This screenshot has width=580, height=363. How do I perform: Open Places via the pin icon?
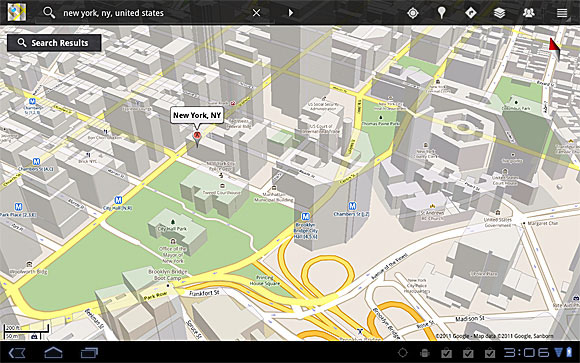pyautogui.click(x=441, y=13)
